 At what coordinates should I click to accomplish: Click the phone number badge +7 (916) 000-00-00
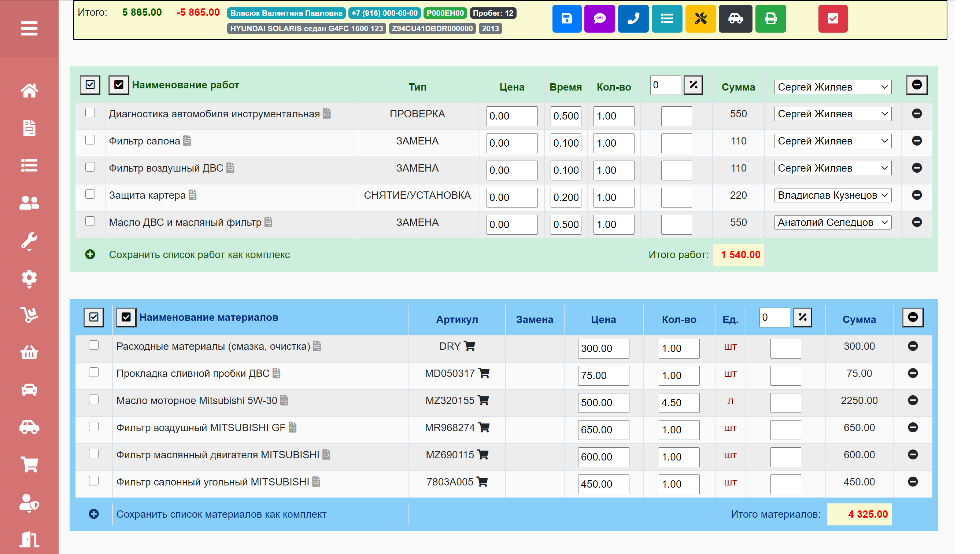click(384, 13)
